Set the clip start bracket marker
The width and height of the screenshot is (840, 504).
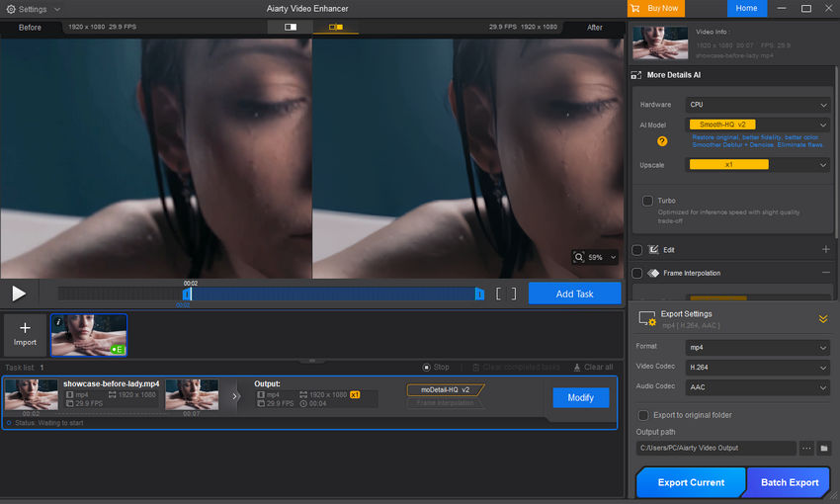tap(498, 294)
